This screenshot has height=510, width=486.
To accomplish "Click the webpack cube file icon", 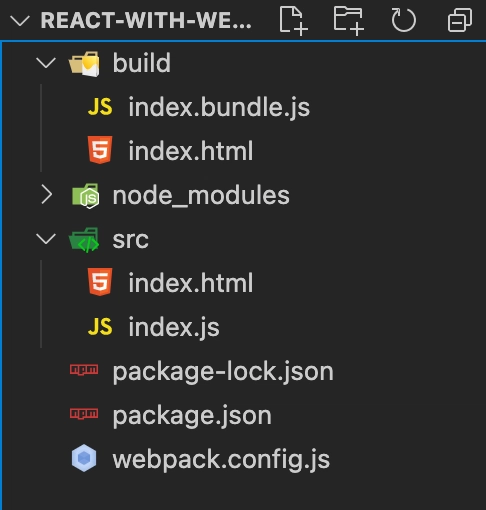I will tap(84, 458).
